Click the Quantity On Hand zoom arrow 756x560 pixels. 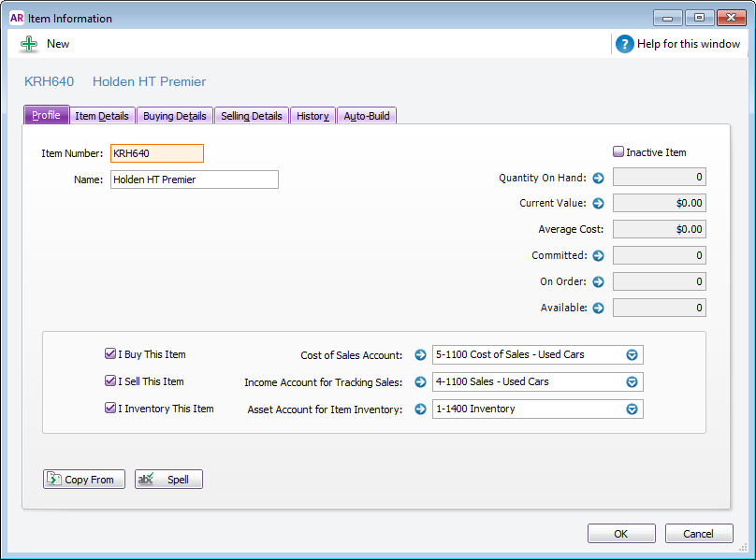tap(598, 179)
